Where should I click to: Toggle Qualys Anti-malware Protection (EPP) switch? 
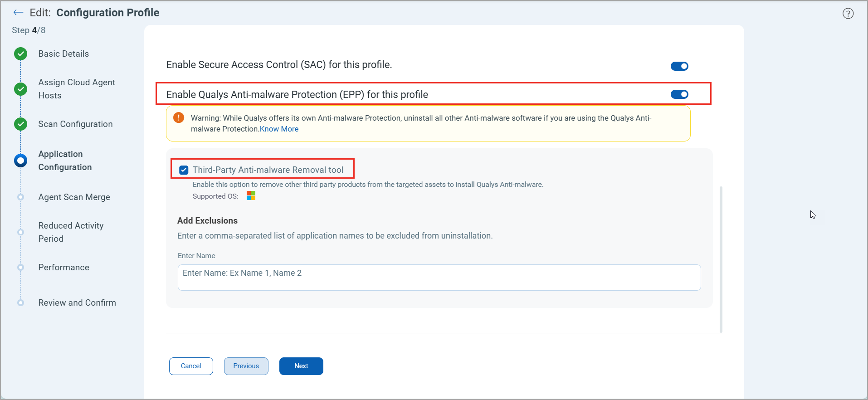tap(679, 94)
